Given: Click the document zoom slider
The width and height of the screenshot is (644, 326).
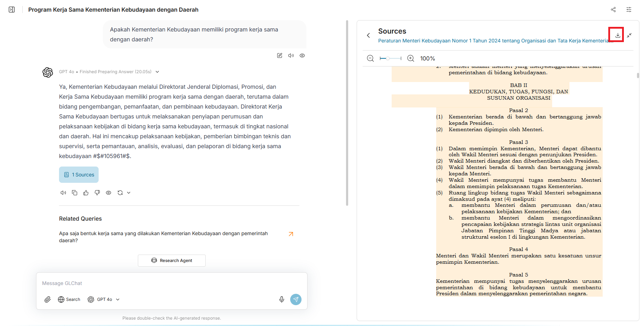Looking at the screenshot, I should point(390,58).
